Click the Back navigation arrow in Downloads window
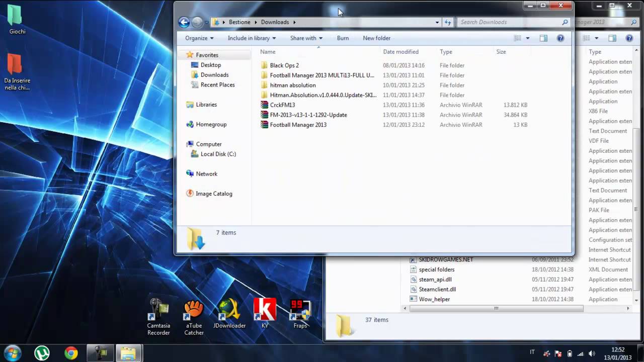The width and height of the screenshot is (644, 362). [184, 22]
